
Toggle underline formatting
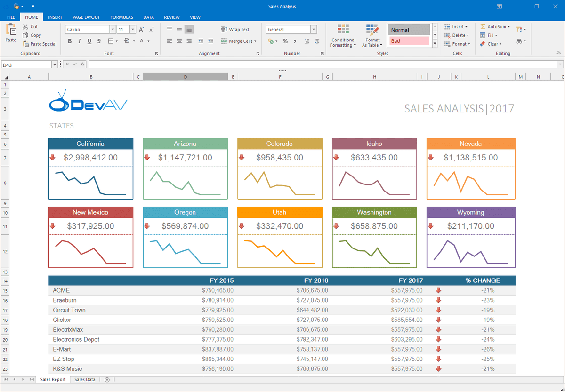point(89,41)
